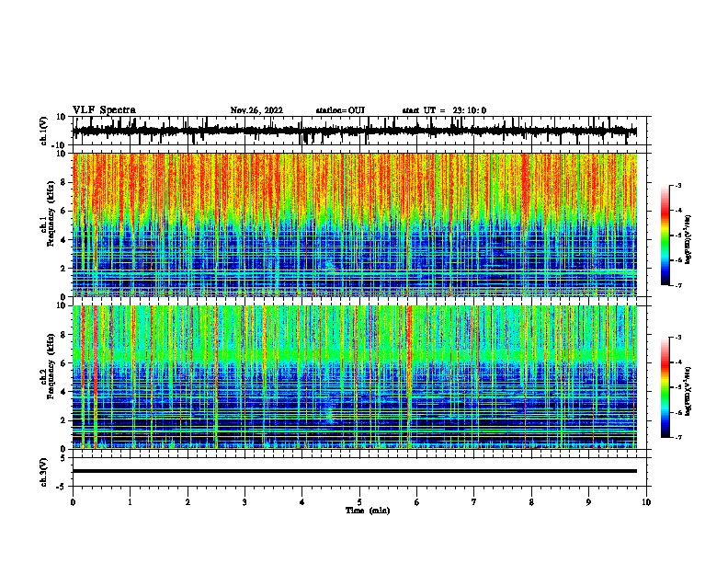Click the date 'Nov.26, 2022'

pos(256,110)
